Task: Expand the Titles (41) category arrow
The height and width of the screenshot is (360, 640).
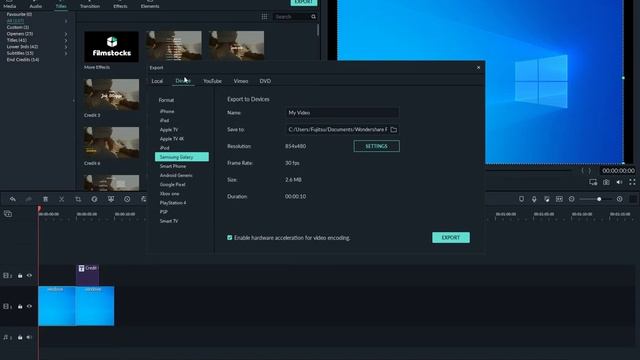Action: coord(66,40)
